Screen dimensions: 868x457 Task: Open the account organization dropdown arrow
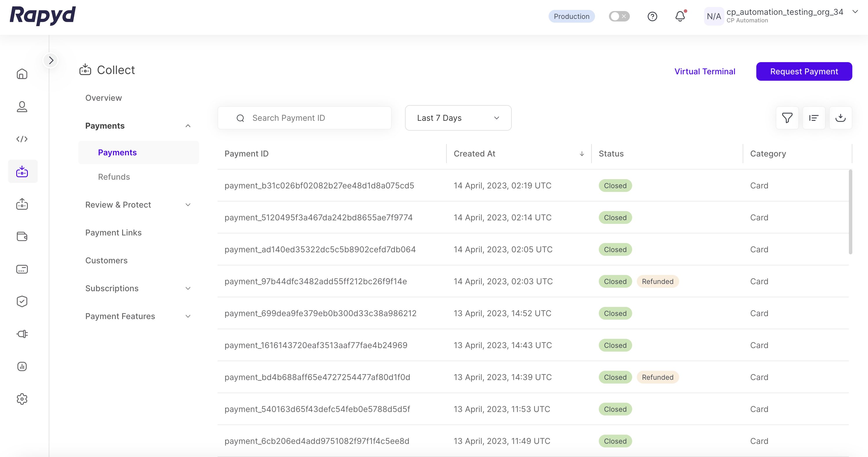(855, 12)
